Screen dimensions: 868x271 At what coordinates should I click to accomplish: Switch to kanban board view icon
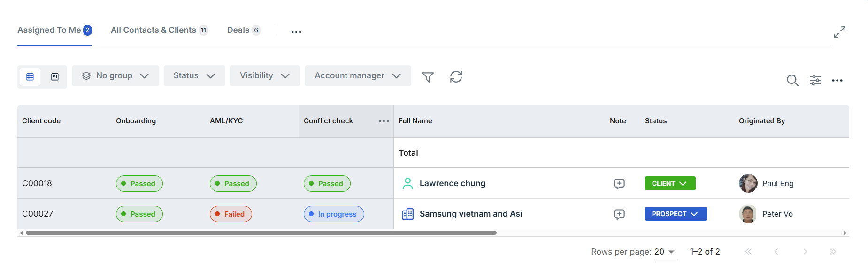click(55, 76)
